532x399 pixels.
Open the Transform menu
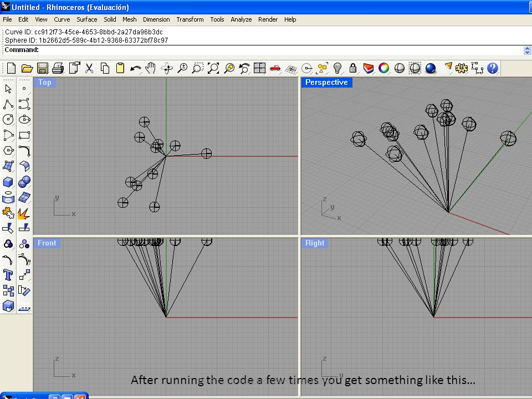coord(190,19)
